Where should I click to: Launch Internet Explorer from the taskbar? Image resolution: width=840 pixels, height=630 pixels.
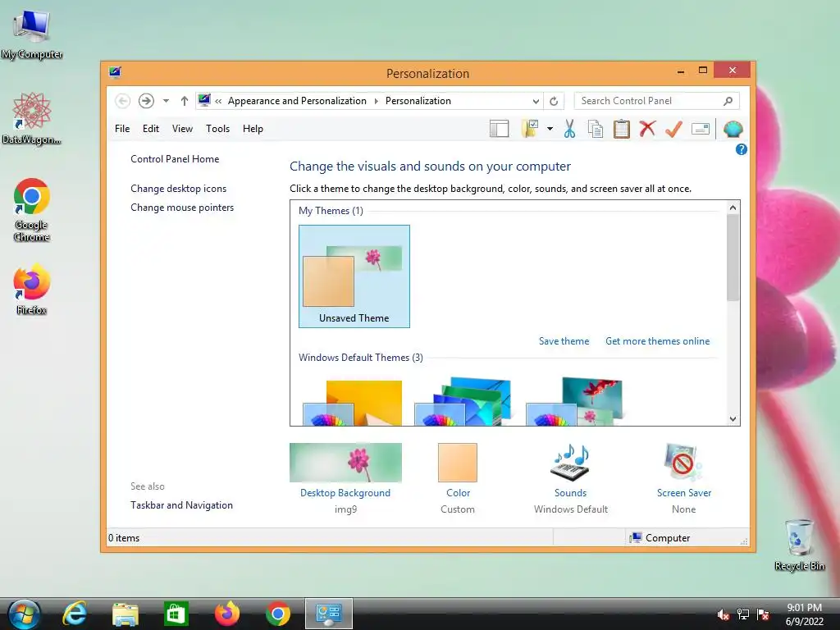click(75, 614)
